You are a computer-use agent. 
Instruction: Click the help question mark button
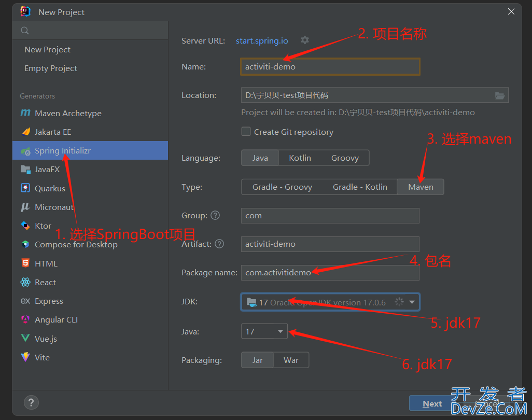pos(31,403)
